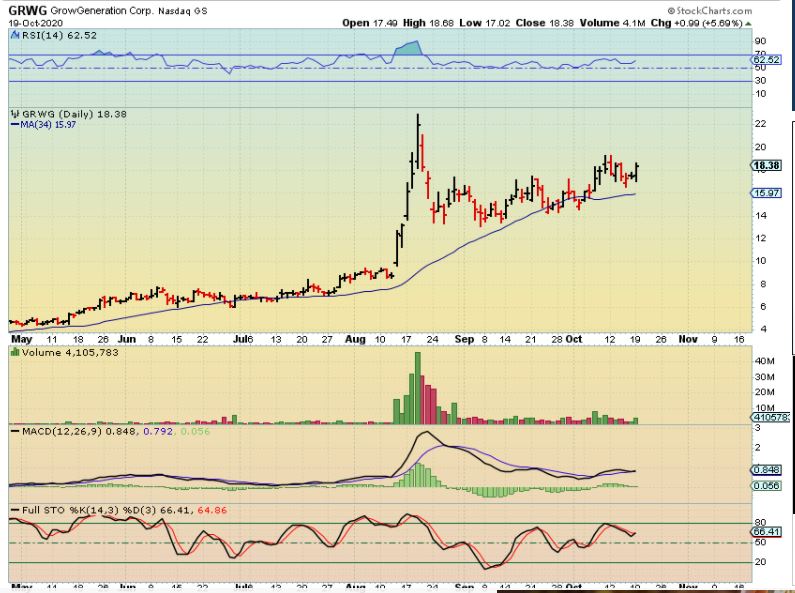Click the green volume icon beside Volume label
795x593 pixels.
(x=15, y=352)
